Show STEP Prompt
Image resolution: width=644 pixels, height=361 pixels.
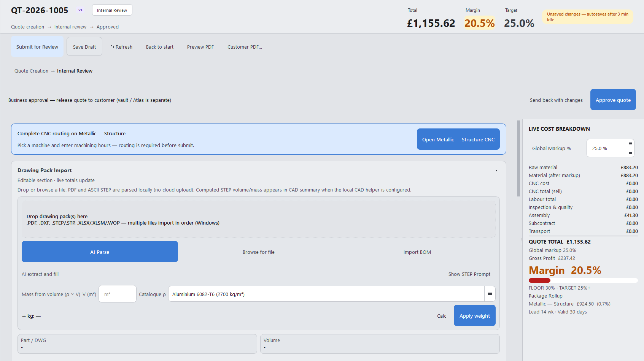(469, 274)
